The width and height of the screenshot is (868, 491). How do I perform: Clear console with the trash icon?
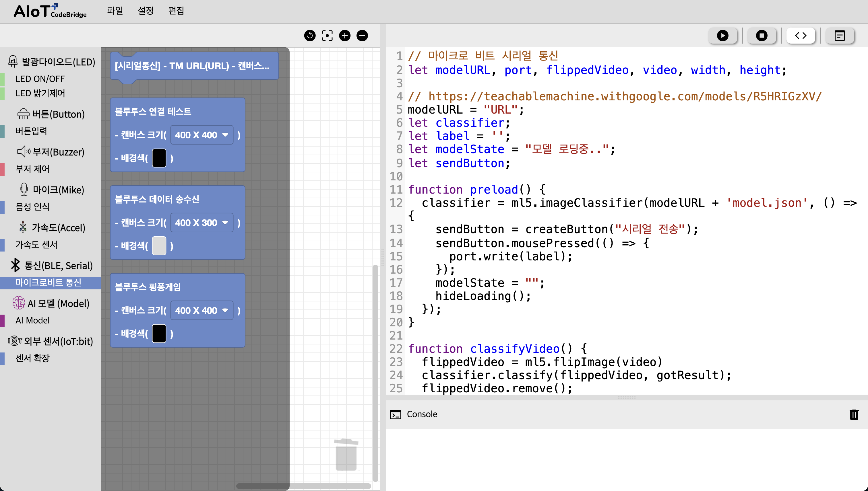click(x=854, y=414)
